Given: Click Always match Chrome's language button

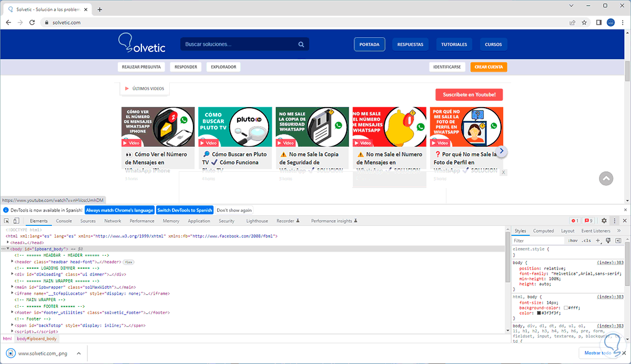Looking at the screenshot, I should pos(119,210).
